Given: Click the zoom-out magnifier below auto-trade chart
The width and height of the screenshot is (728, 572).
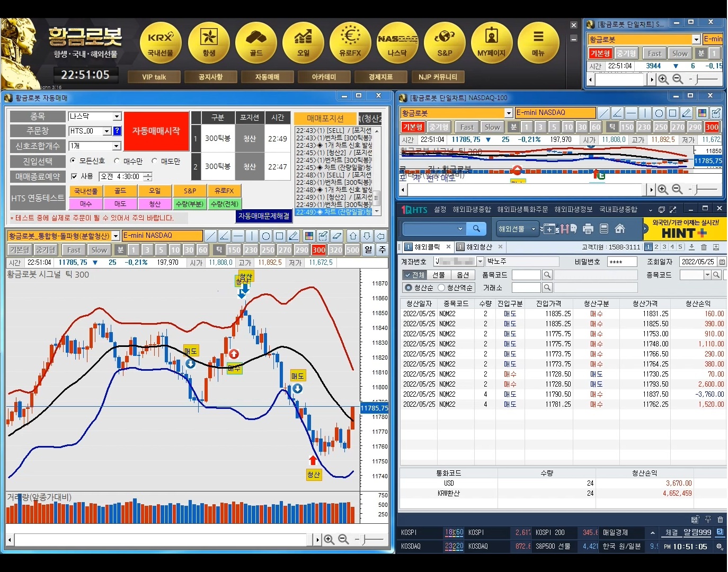Looking at the screenshot, I should coord(343,539).
